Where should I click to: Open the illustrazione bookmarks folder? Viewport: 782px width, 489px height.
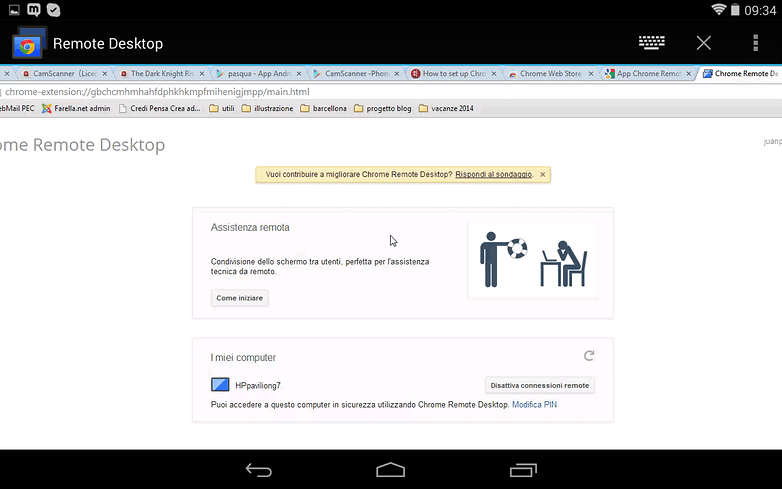coord(267,108)
